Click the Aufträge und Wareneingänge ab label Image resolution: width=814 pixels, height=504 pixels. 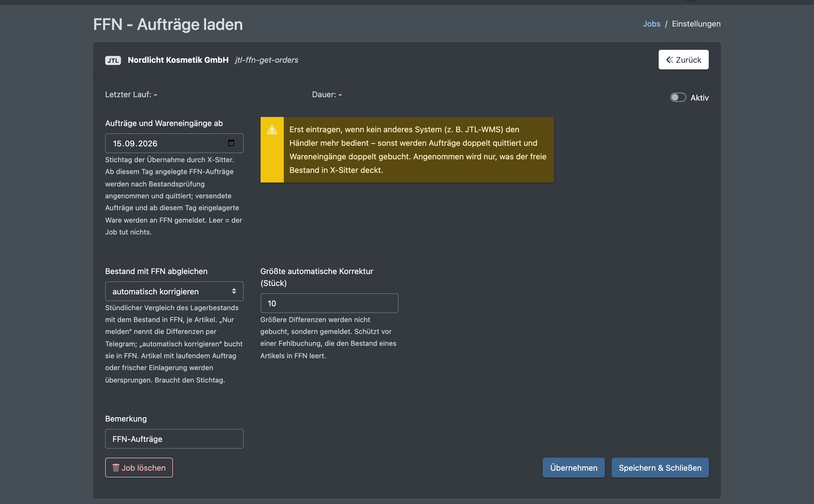164,123
